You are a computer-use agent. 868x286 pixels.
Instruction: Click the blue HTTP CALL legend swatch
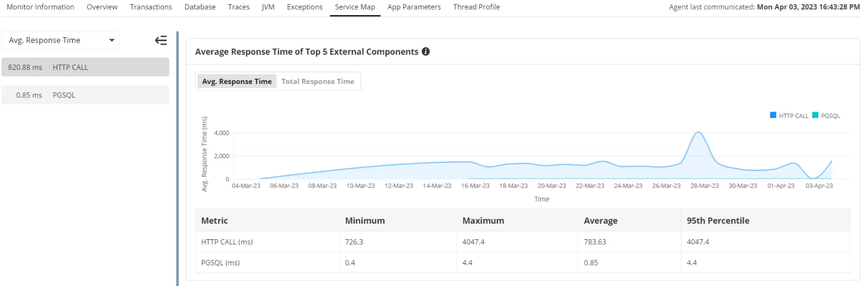pyautogui.click(x=773, y=115)
